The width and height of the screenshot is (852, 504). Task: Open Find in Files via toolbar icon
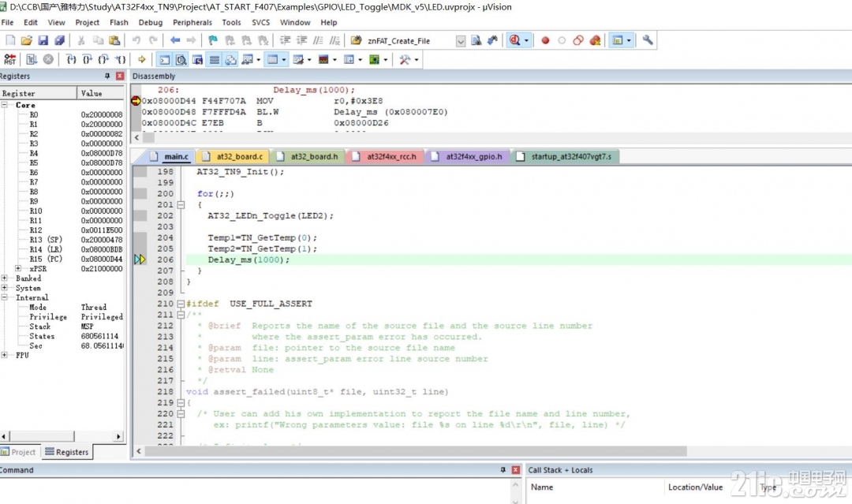tap(357, 40)
